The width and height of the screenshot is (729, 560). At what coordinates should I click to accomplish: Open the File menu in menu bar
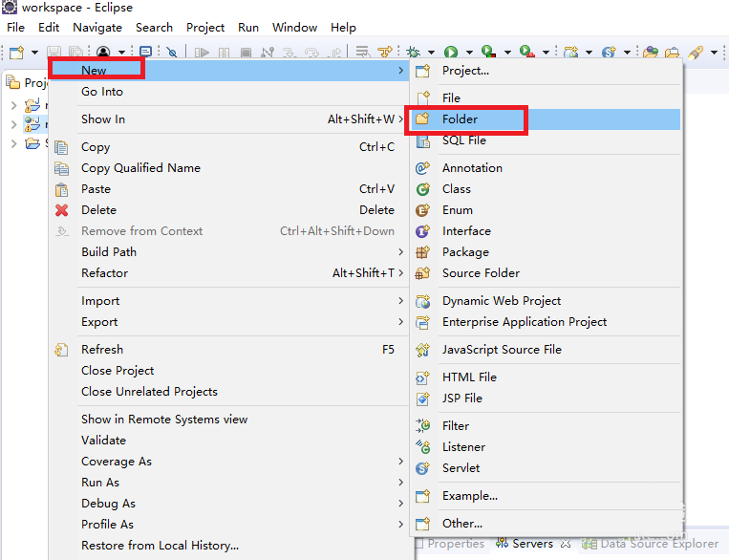pyautogui.click(x=15, y=28)
